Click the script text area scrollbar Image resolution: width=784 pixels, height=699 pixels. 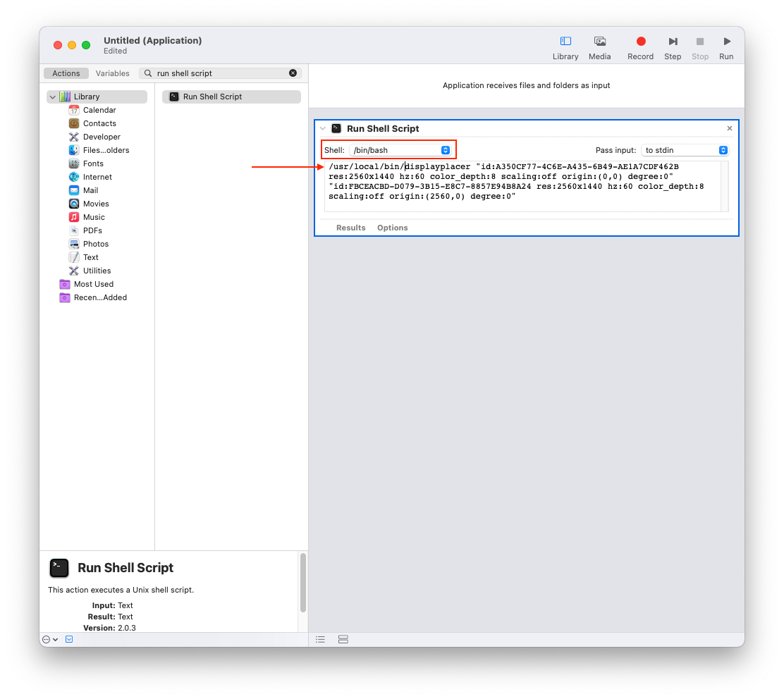click(725, 186)
